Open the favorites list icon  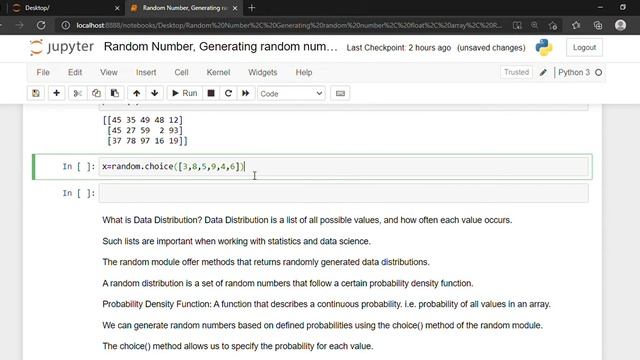pos(576,25)
